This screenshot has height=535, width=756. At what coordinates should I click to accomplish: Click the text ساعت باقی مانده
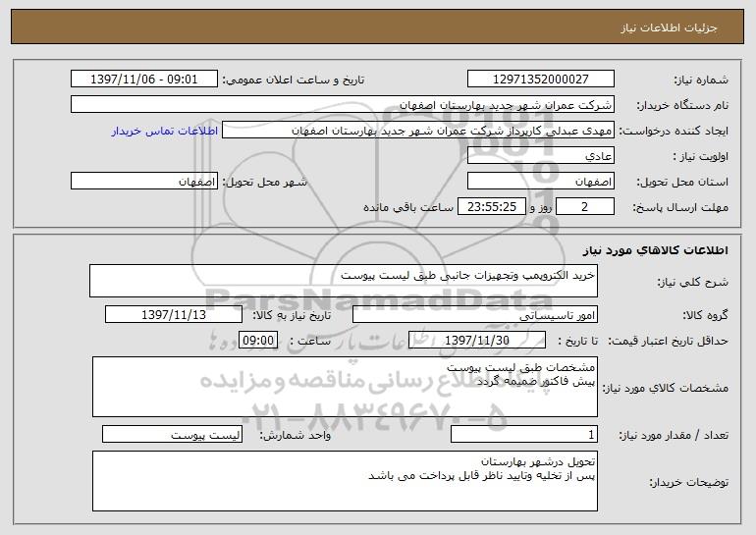coord(408,207)
